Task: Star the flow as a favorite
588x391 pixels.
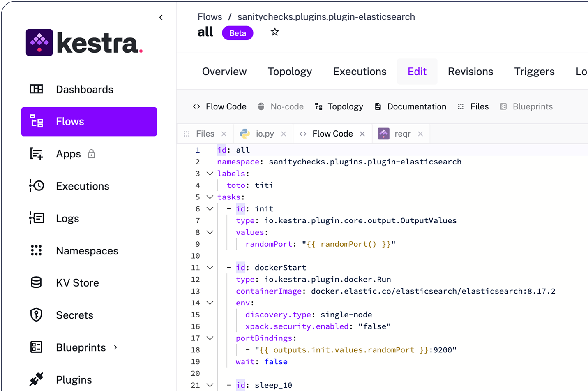Action: tap(275, 32)
